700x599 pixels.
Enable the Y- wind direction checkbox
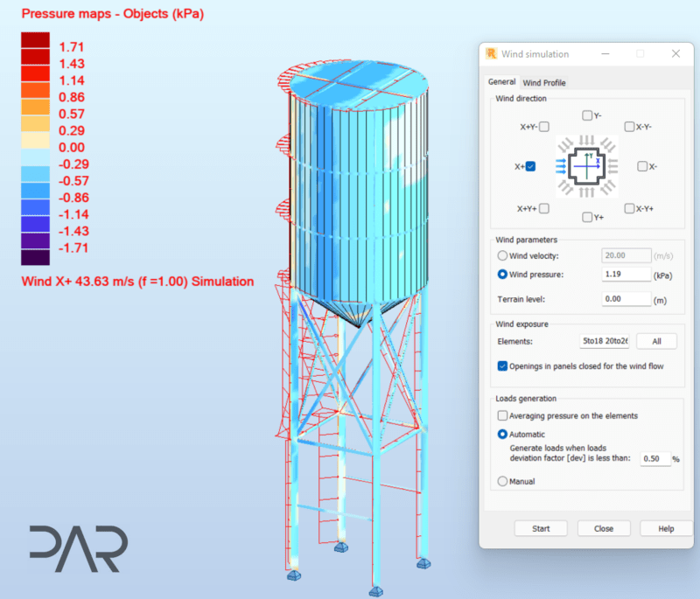(x=587, y=115)
